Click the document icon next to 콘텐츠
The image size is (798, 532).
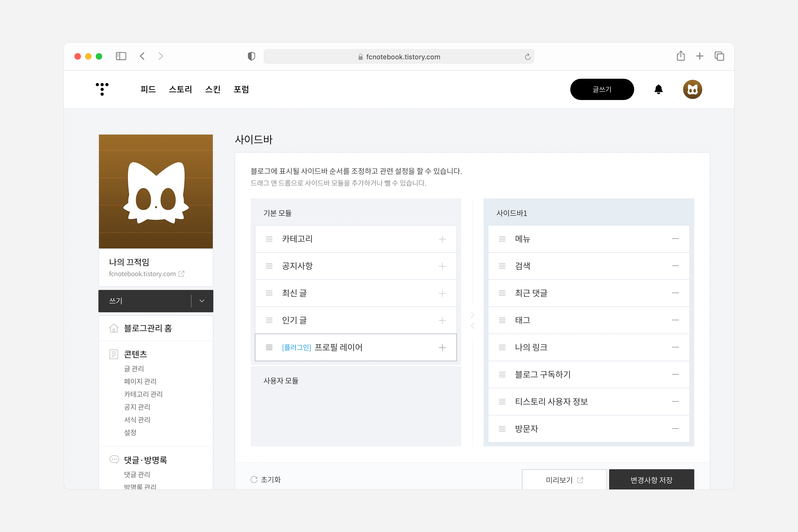[114, 354]
